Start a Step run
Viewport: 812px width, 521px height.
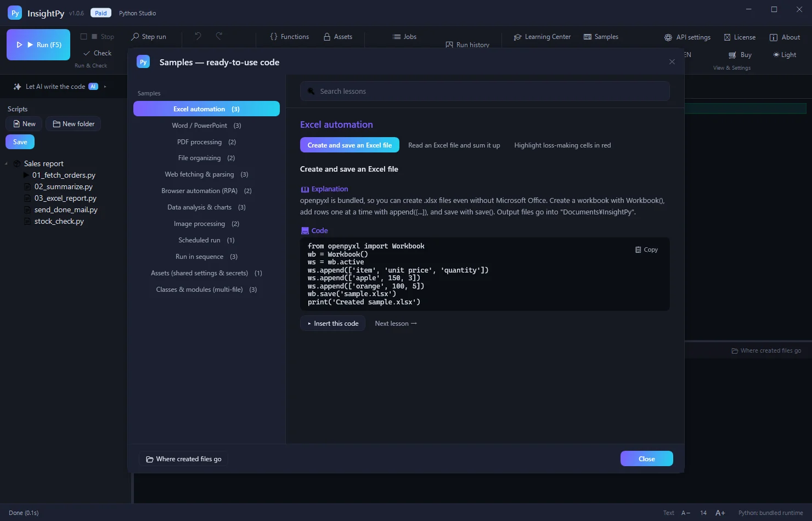(x=149, y=37)
